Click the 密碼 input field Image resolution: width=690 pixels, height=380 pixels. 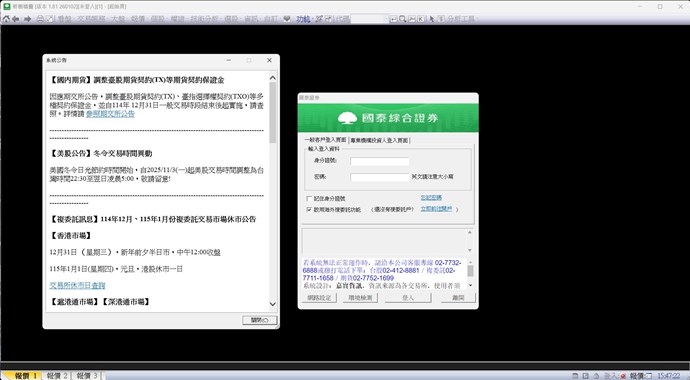pyautogui.click(x=380, y=177)
